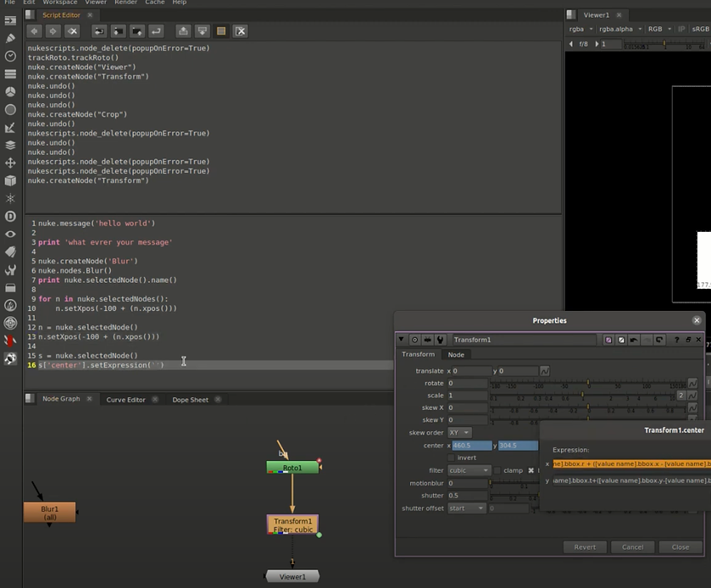
Task: Open the Render menu
Action: 125,3
